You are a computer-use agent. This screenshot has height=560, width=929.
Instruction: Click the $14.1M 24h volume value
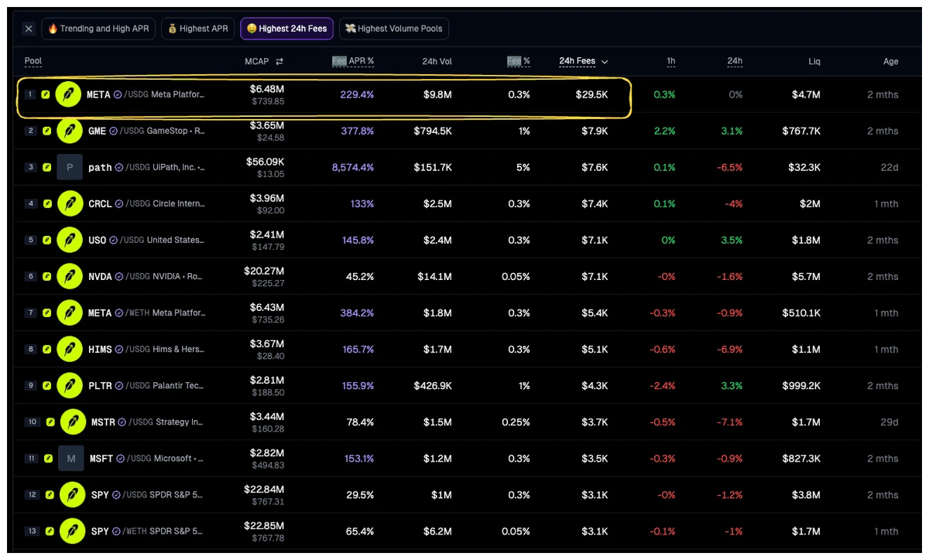434,276
